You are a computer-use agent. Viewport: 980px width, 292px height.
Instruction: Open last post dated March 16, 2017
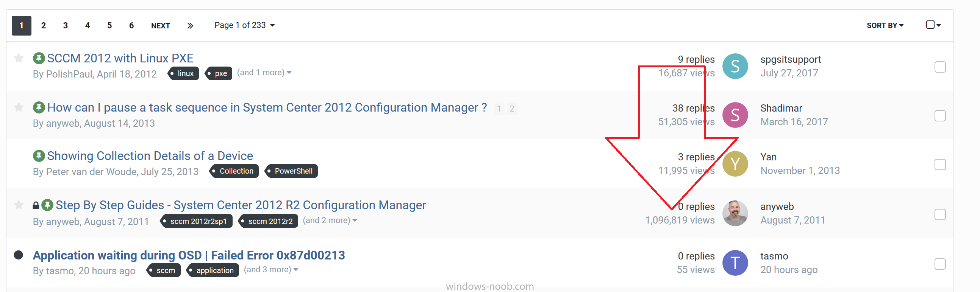click(794, 122)
